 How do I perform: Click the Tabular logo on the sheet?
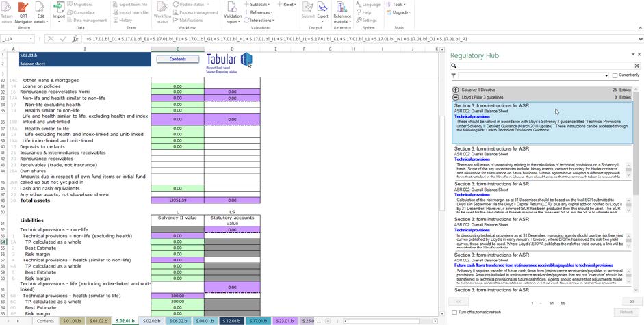pyautogui.click(x=229, y=62)
